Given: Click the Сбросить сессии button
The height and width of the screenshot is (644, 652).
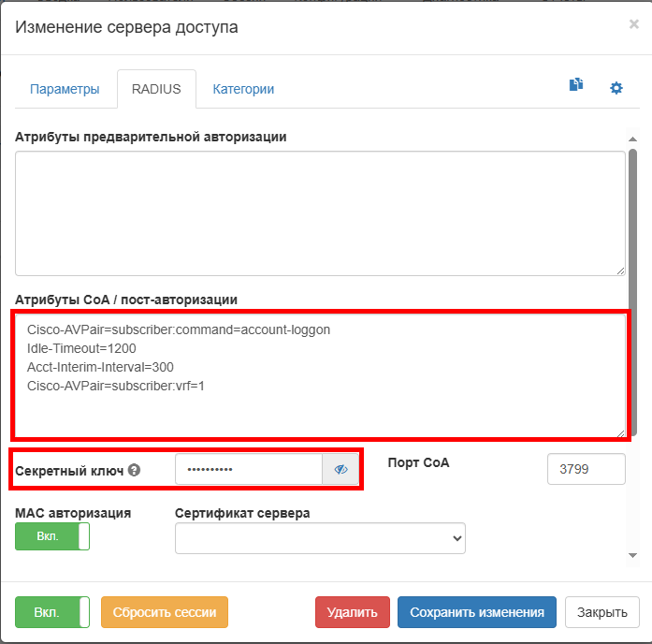Looking at the screenshot, I should (x=165, y=612).
